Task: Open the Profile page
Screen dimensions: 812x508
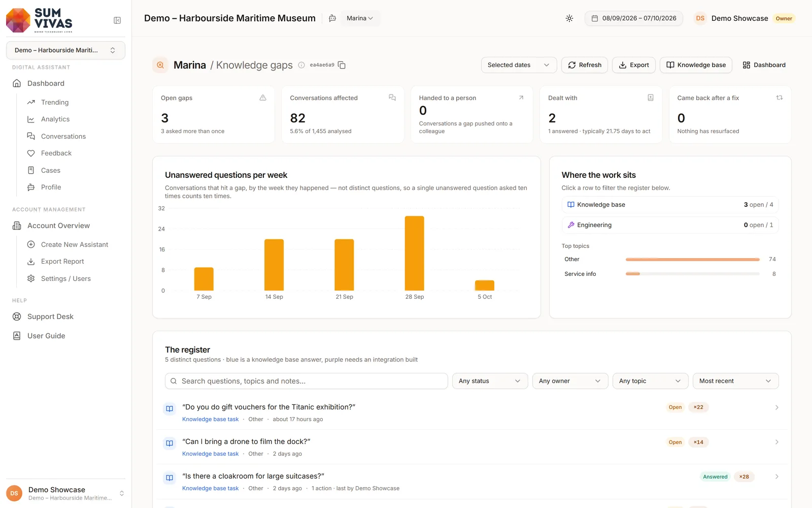Action: pyautogui.click(x=51, y=187)
